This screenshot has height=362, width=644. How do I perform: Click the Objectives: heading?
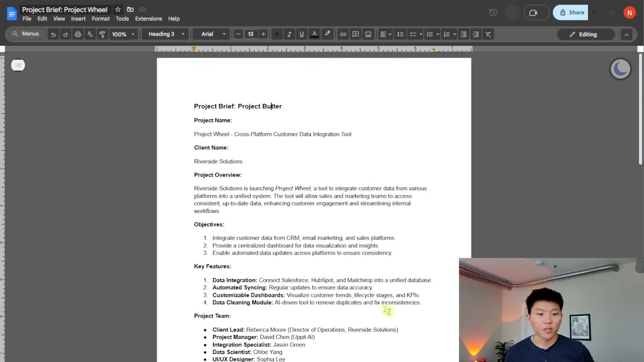(209, 225)
